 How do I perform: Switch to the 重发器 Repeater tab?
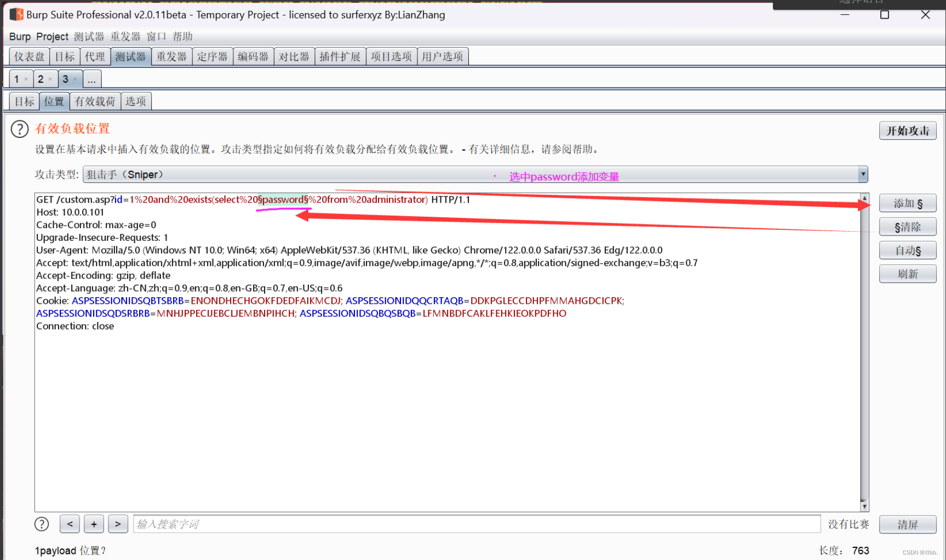pyautogui.click(x=171, y=55)
